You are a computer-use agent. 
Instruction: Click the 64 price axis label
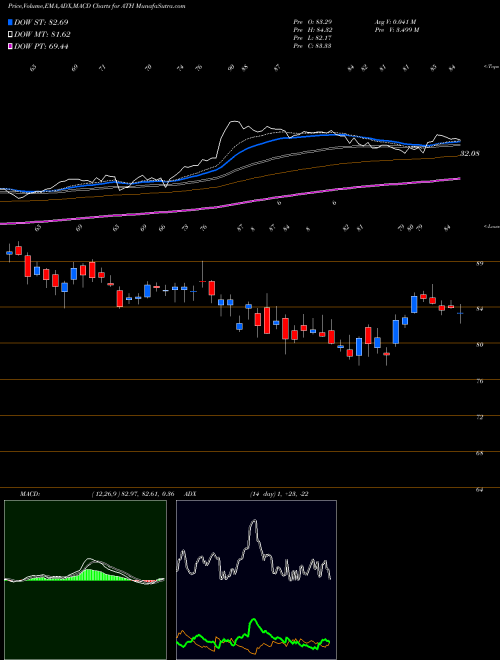click(x=481, y=490)
